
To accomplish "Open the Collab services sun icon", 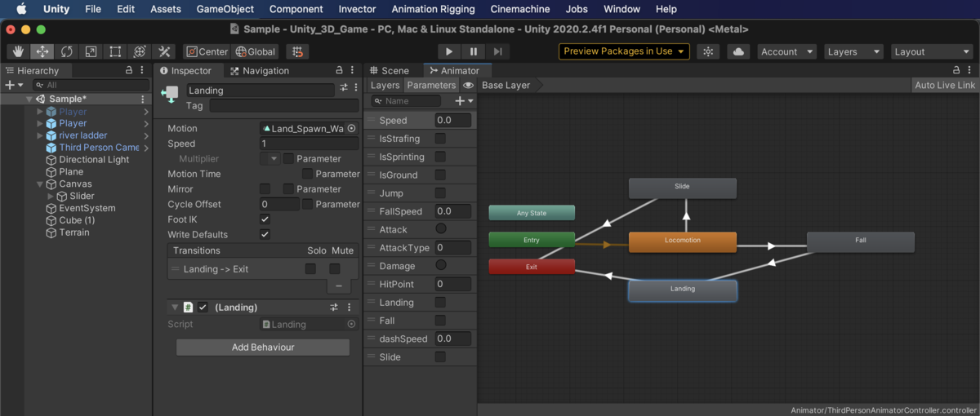I will 708,51.
